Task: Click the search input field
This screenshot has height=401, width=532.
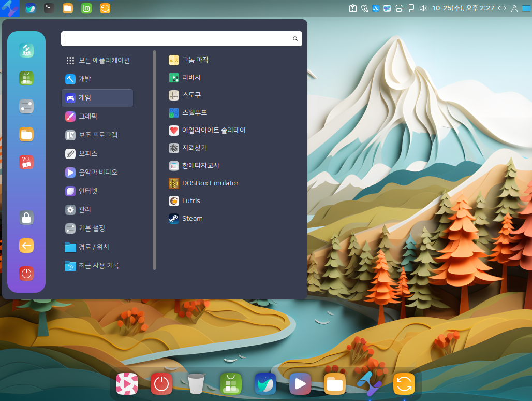Action: click(x=176, y=39)
